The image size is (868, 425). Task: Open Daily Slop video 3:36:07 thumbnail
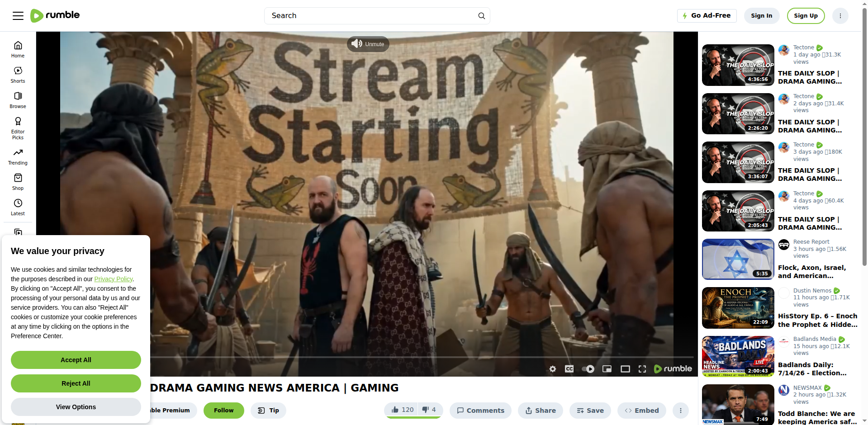click(x=738, y=162)
